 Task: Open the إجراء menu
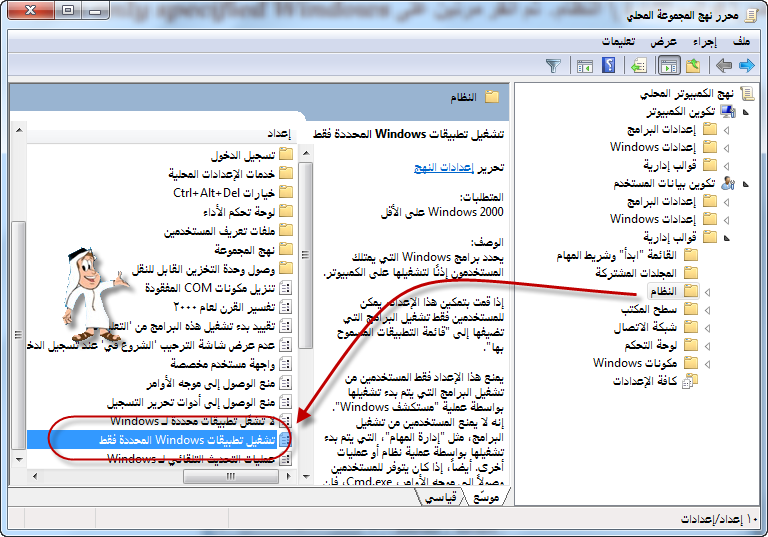coord(705,42)
